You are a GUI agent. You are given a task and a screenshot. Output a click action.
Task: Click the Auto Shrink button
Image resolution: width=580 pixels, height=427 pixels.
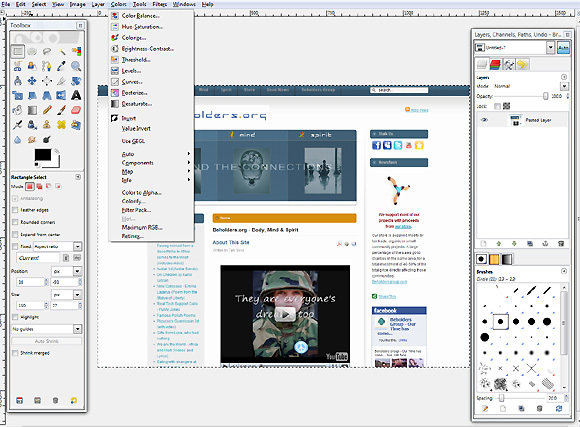tap(47, 341)
